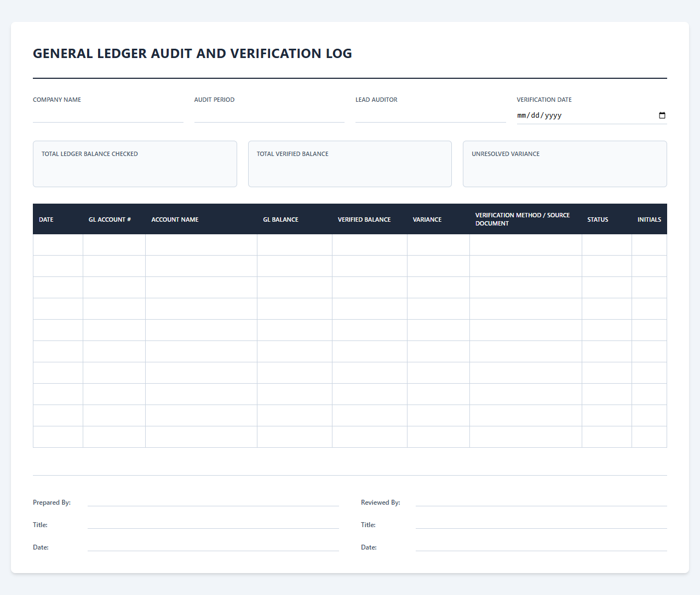
Task: Click the last row Initials cell
Action: pyautogui.click(x=650, y=437)
